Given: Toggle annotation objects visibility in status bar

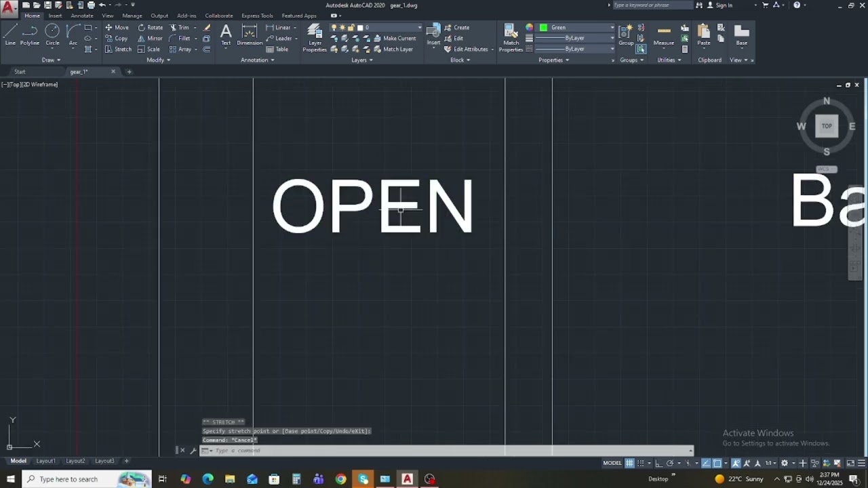Looking at the screenshot, I should 736,463.
